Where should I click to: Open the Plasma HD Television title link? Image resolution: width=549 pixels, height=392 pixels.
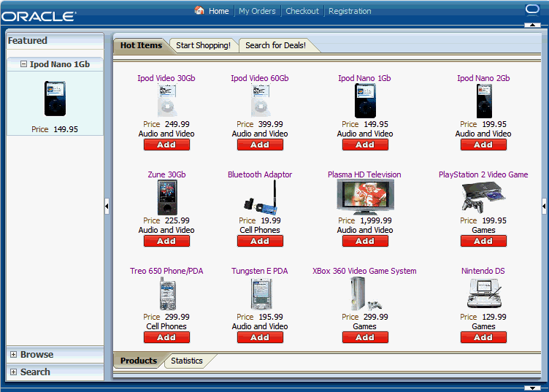pos(364,174)
